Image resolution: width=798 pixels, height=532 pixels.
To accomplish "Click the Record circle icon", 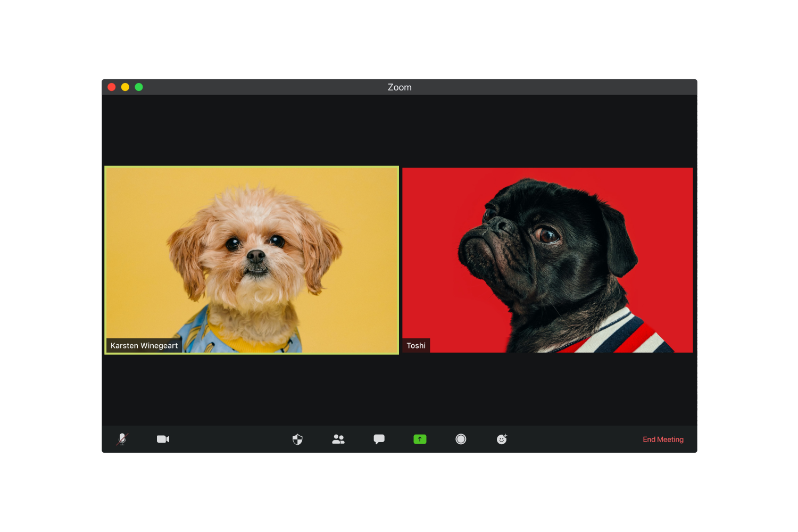I will 461,439.
